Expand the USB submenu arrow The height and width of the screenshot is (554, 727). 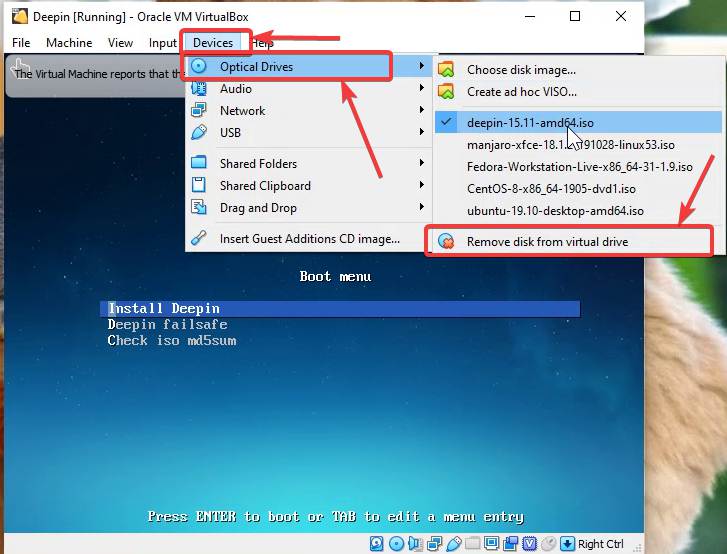[x=421, y=132]
